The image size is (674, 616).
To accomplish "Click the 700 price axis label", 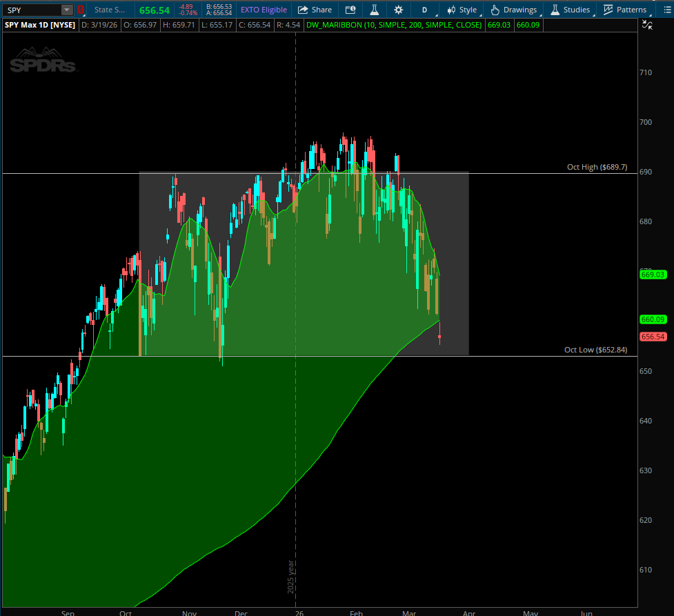I will (x=646, y=122).
